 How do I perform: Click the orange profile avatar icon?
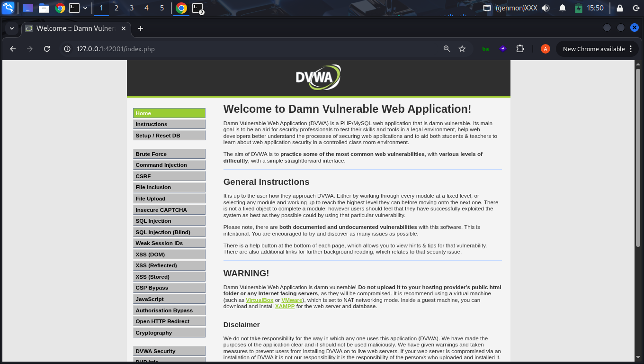pos(545,49)
